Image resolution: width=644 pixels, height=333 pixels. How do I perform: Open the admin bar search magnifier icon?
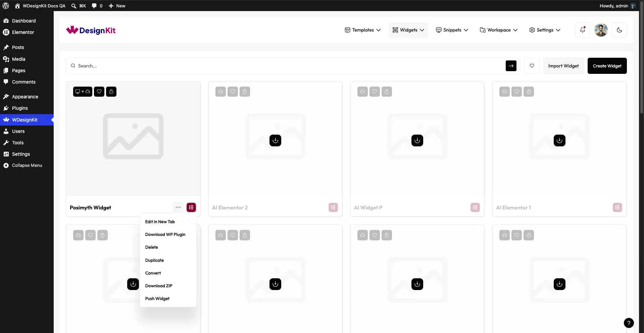point(74,6)
